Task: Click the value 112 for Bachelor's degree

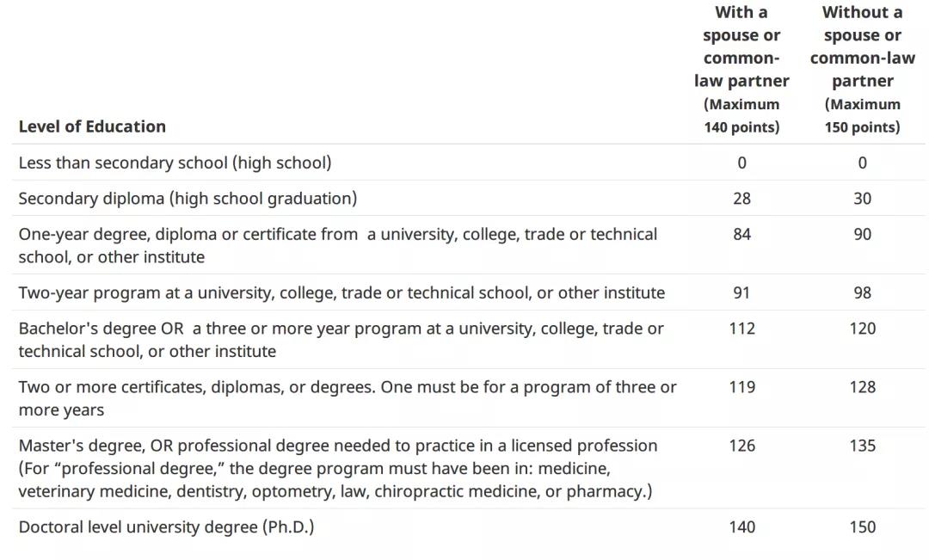Action: coord(741,329)
